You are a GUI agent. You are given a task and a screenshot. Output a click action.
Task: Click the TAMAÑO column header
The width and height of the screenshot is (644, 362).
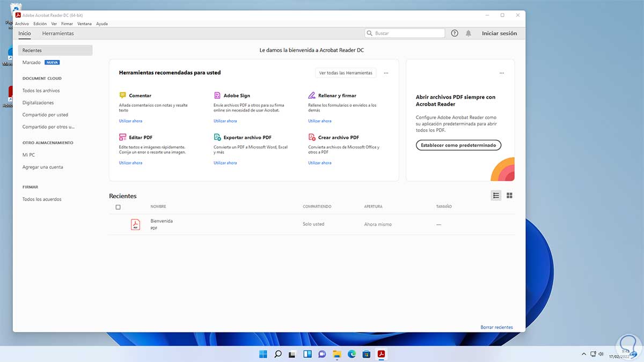pyautogui.click(x=444, y=206)
